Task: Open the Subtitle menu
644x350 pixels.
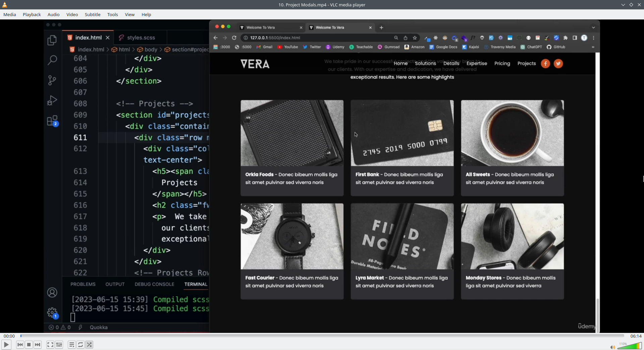Action: pyautogui.click(x=93, y=14)
